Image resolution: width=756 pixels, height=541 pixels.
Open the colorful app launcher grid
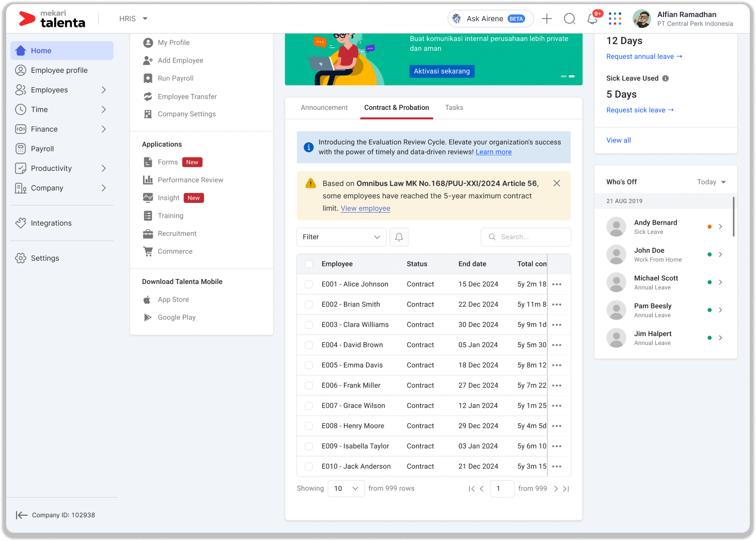coord(615,19)
